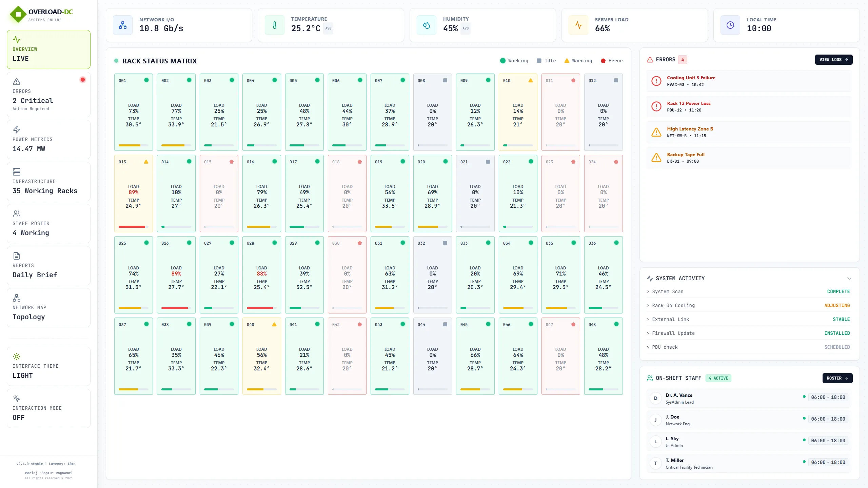Click the OVERLOAD-DC diamond logo
The image size is (868, 488).
(x=18, y=14)
